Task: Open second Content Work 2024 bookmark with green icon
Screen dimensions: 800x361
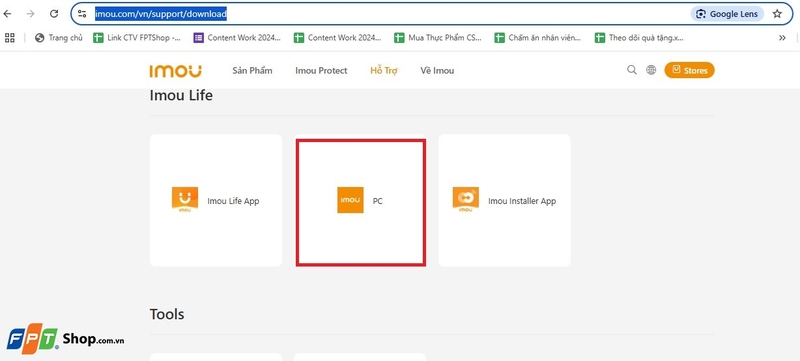Action: pos(338,38)
